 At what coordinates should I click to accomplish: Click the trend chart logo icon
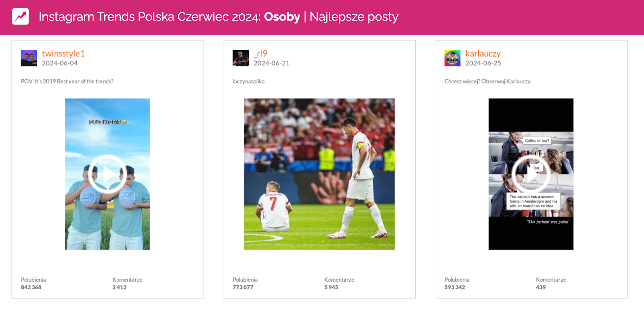point(21,16)
